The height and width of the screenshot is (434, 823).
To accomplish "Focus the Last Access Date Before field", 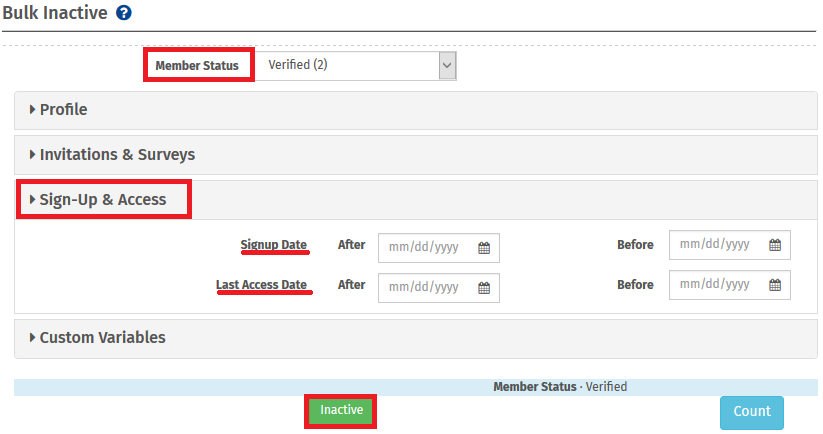I will point(730,284).
